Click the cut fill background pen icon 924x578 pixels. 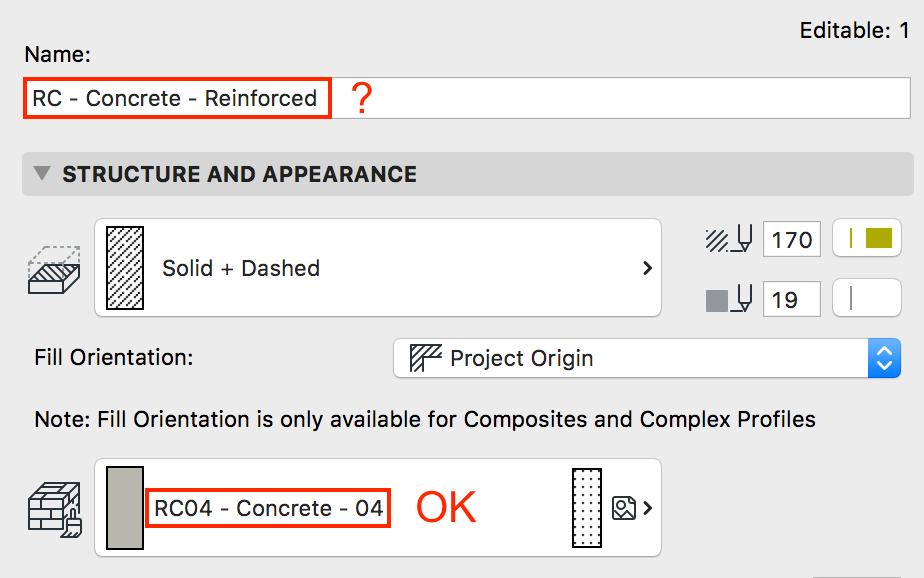tap(728, 299)
